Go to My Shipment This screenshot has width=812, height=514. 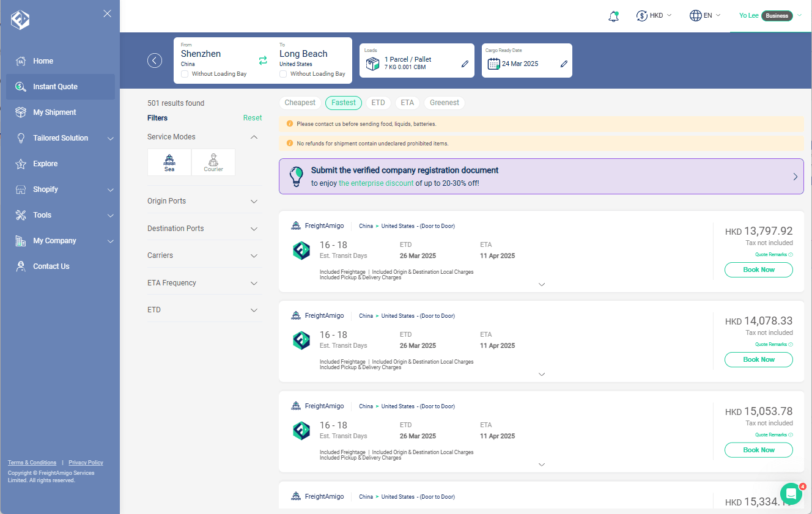click(61, 112)
